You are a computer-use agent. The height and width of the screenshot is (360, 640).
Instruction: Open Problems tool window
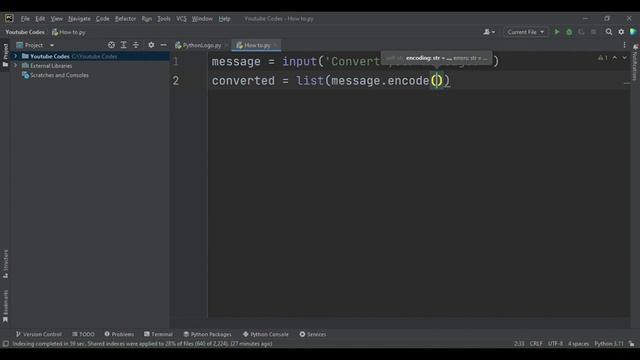click(x=119, y=334)
